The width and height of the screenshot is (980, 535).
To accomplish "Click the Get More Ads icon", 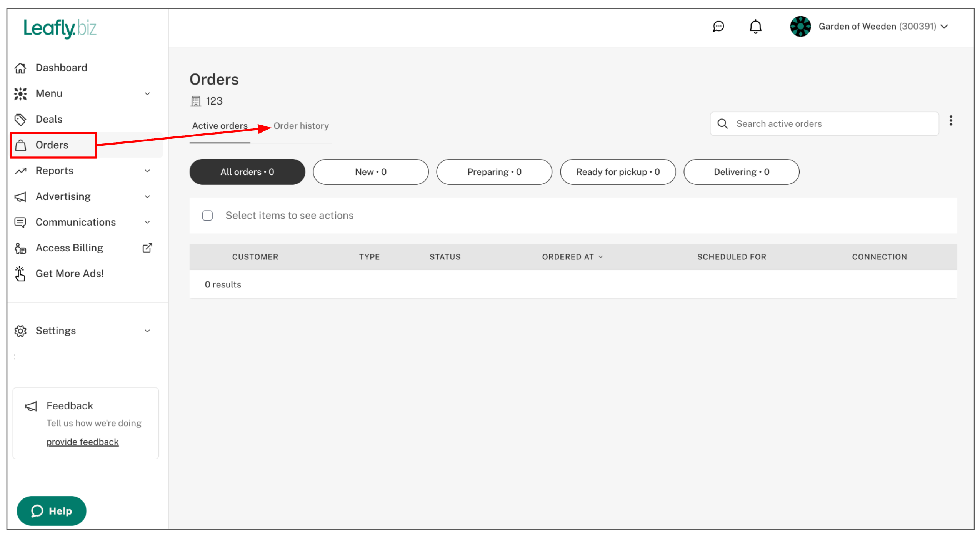I will [x=20, y=274].
